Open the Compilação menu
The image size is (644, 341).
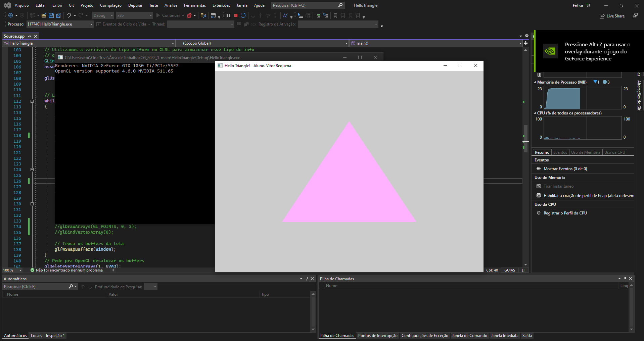[x=111, y=5]
